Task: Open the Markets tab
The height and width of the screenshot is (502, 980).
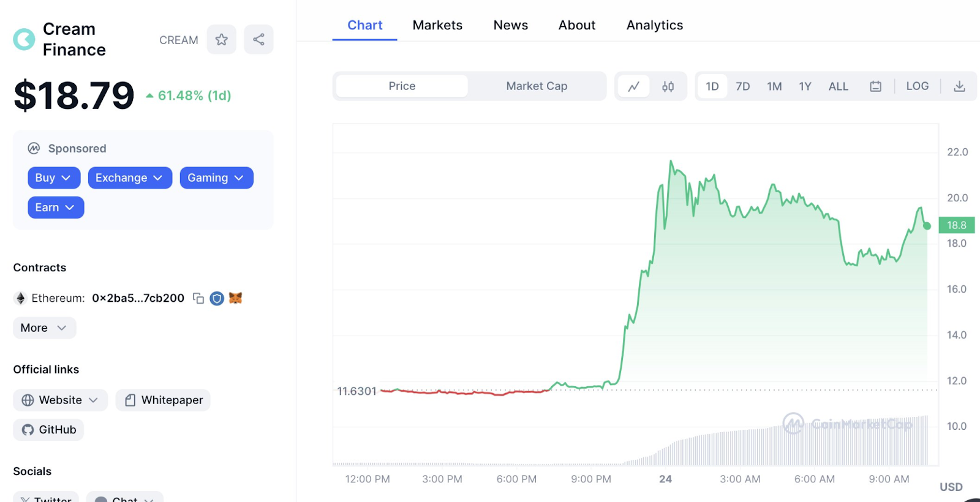Action: click(x=437, y=25)
